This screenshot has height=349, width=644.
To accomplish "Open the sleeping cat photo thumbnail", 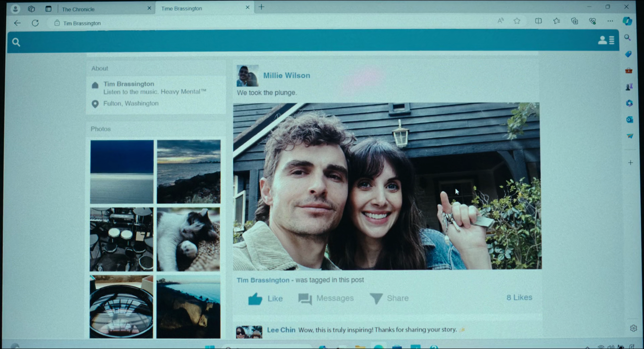I will [x=188, y=239].
